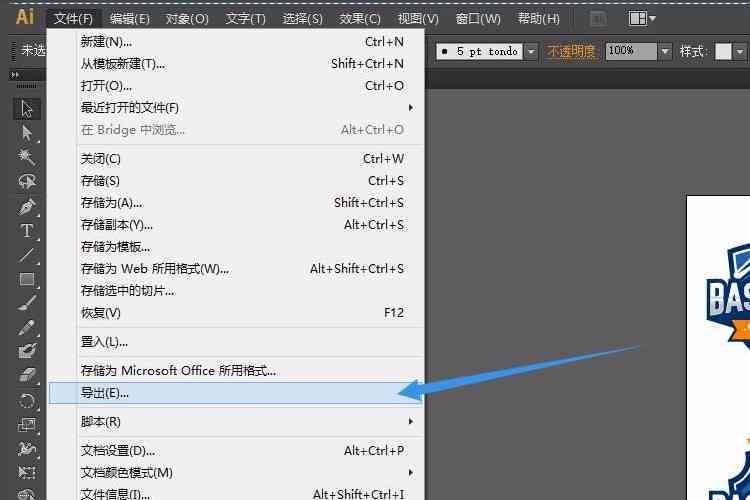Choose 存储选中的切片... entry
This screenshot has height=500, width=750.
point(236,291)
